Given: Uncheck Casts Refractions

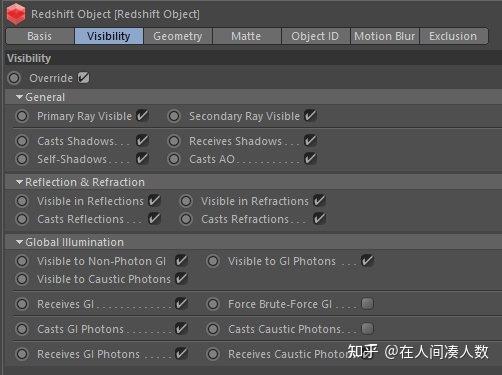Looking at the screenshot, I should click(319, 219).
